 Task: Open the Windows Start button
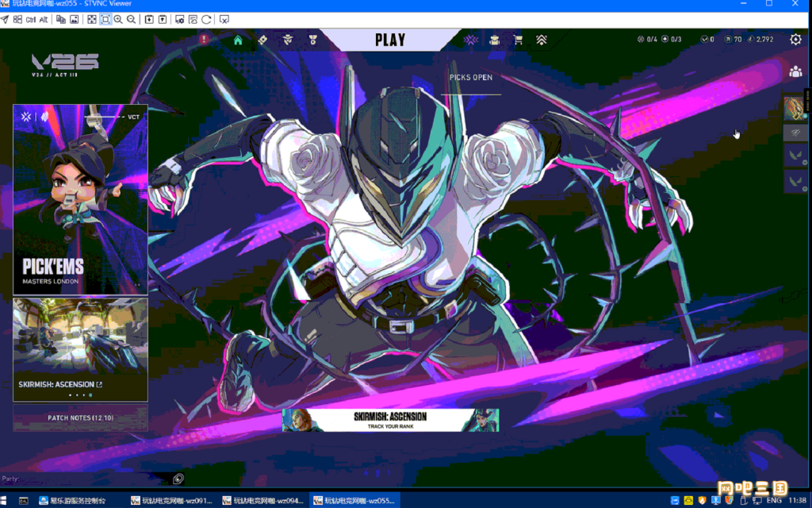(5, 501)
